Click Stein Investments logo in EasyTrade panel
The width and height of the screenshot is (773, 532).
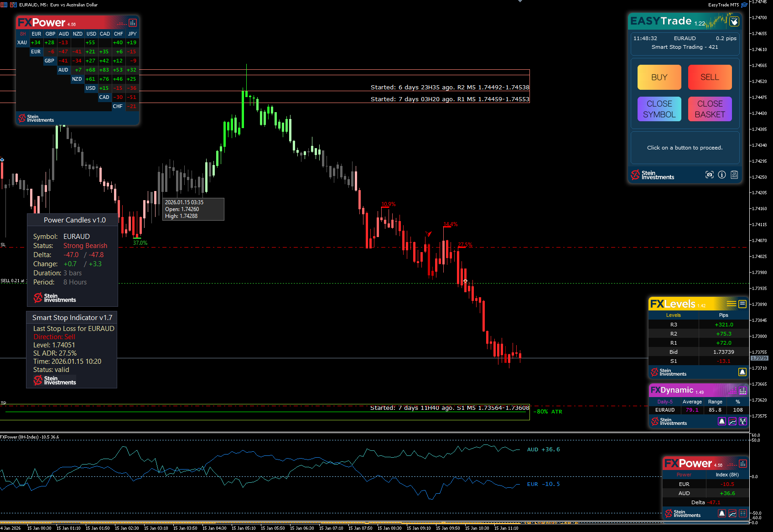pos(652,175)
